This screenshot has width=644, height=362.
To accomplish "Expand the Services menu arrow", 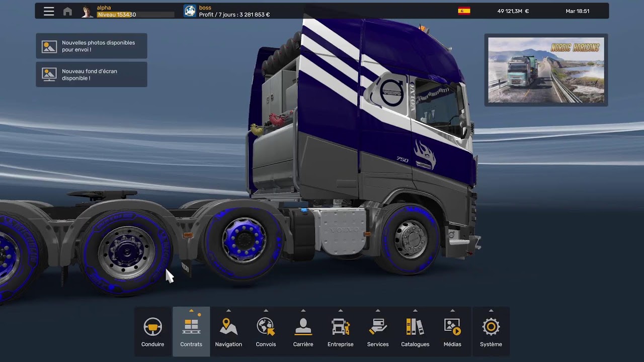I will click(x=378, y=310).
